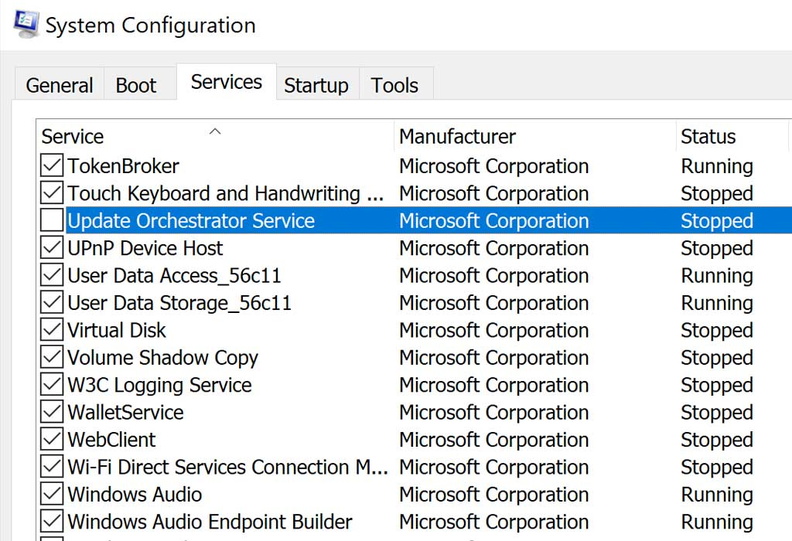792x541 pixels.
Task: Click the Running status of Windows Audio
Action: pos(717,494)
